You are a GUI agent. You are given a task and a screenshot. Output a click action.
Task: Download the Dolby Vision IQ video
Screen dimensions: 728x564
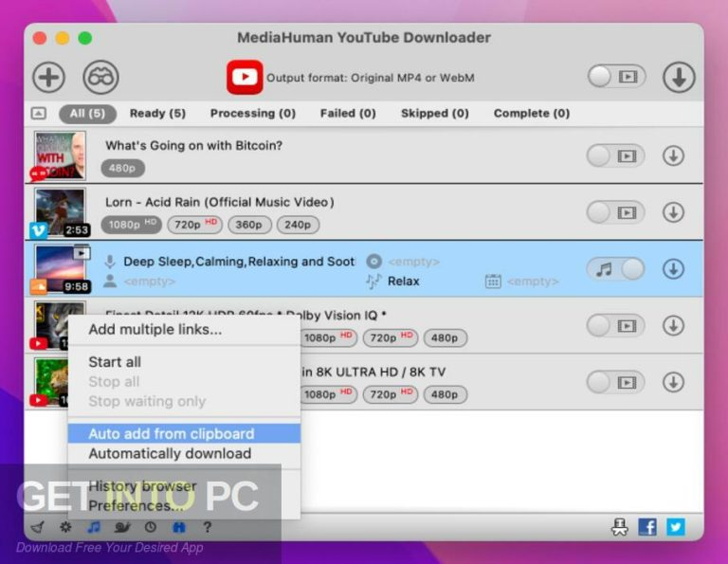pyautogui.click(x=673, y=326)
